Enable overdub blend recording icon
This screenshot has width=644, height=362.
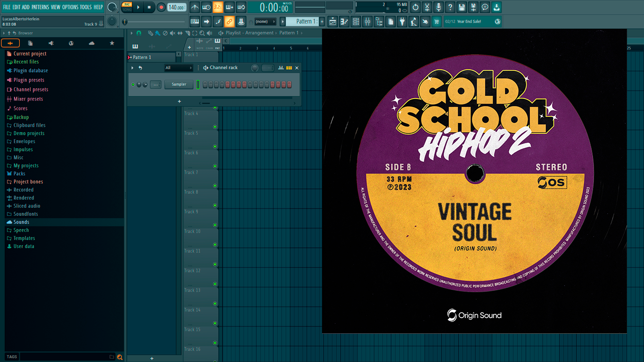(230, 7)
